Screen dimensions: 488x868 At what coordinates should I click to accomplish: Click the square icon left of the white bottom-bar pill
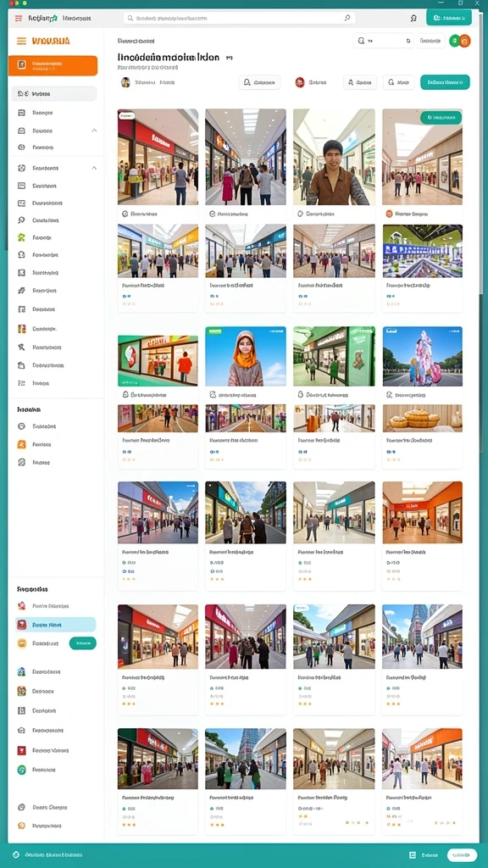pyautogui.click(x=413, y=855)
